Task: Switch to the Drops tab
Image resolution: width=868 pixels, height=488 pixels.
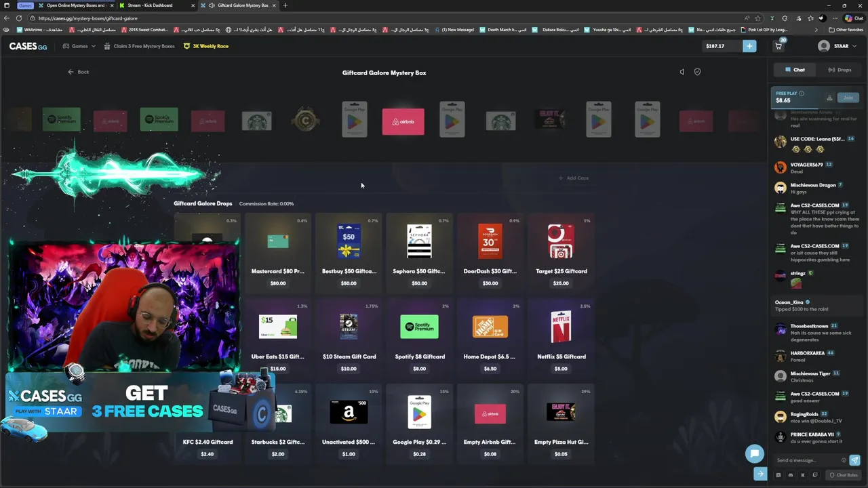Action: coord(840,70)
